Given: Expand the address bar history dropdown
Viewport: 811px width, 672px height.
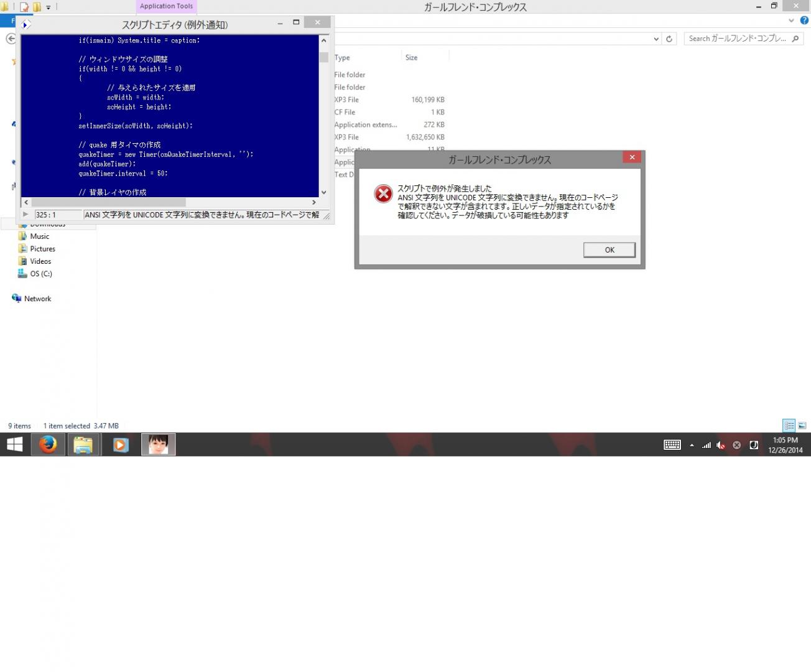Looking at the screenshot, I should click(656, 39).
